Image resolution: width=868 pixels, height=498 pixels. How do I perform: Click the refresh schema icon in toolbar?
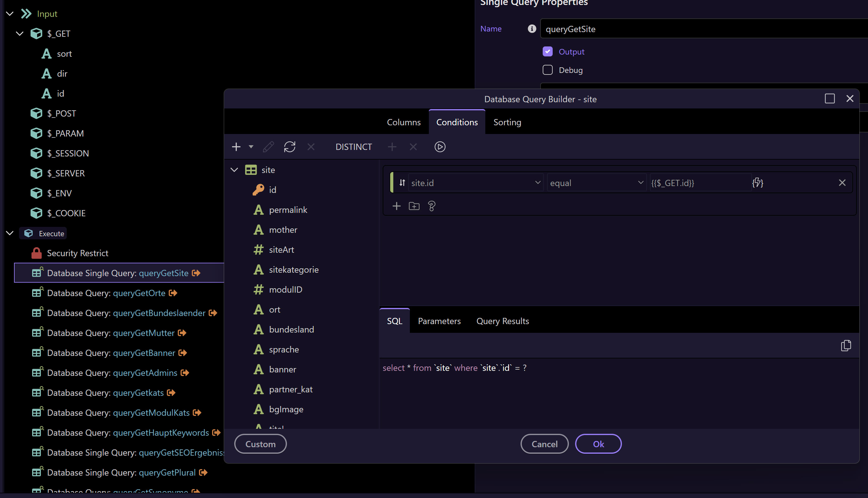coord(289,147)
